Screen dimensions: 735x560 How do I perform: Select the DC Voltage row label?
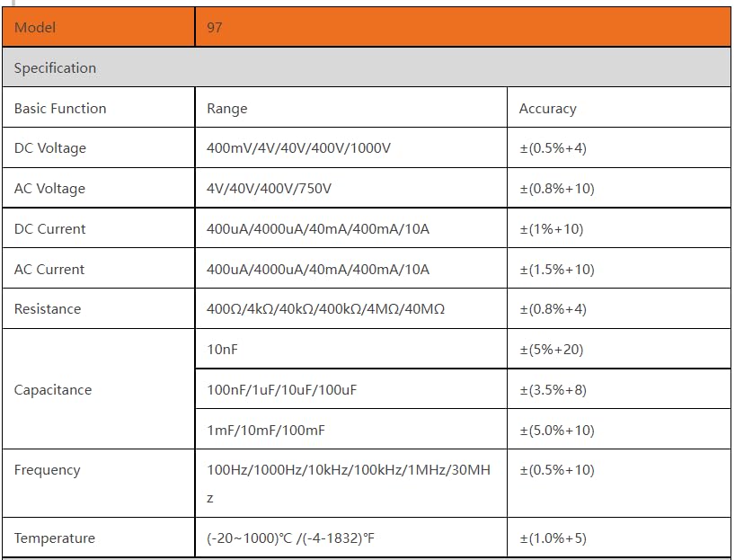click(50, 148)
